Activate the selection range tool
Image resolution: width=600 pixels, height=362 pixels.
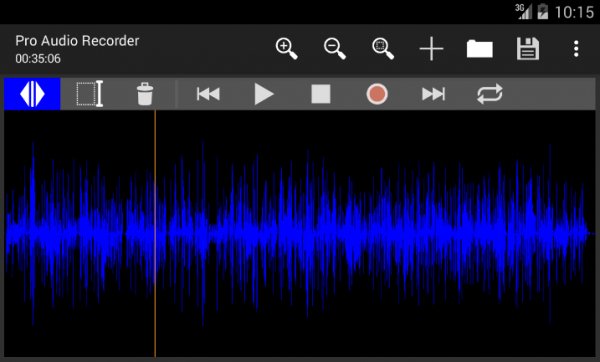(90, 94)
